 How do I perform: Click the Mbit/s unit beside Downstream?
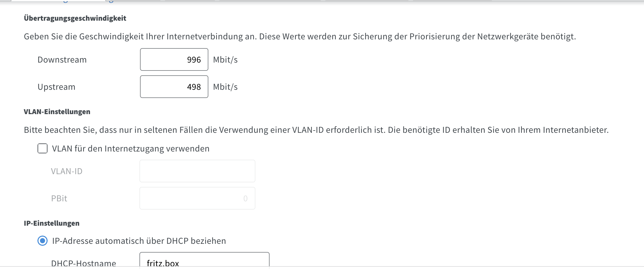coord(225,60)
